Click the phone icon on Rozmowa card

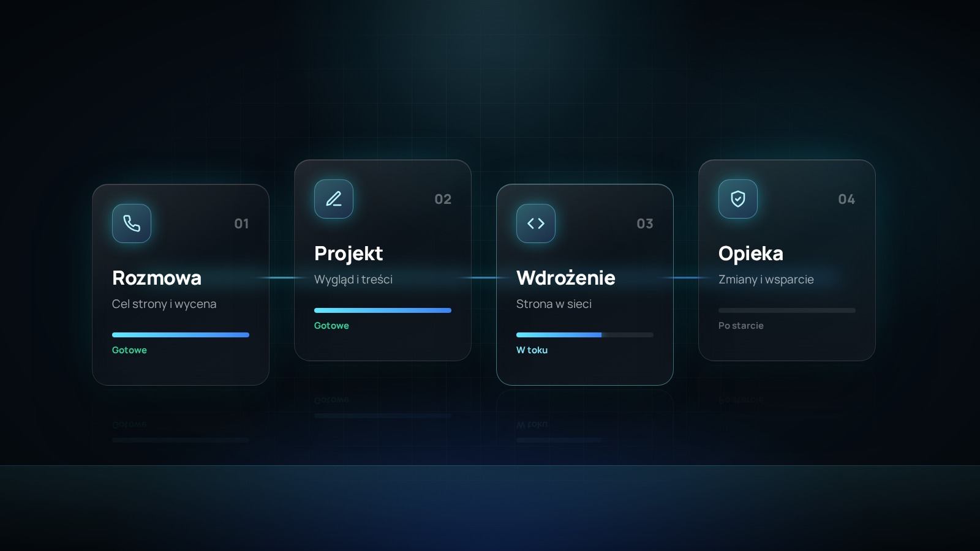coord(132,223)
